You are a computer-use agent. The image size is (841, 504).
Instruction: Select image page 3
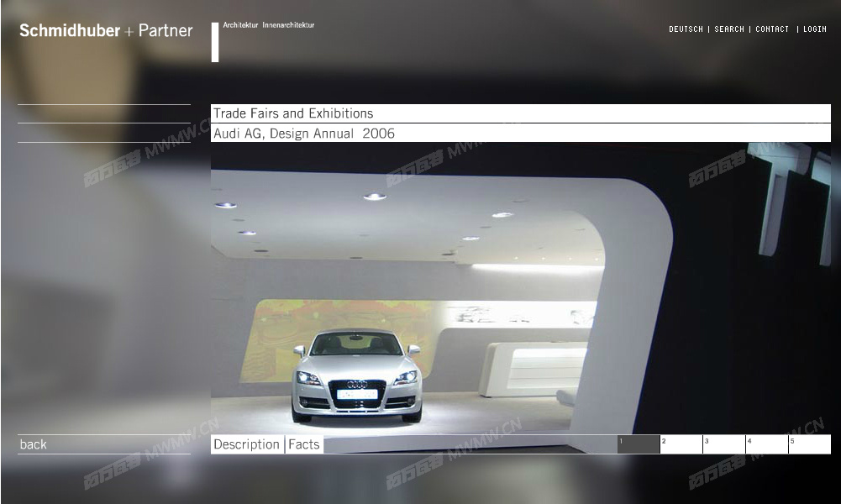pos(724,444)
